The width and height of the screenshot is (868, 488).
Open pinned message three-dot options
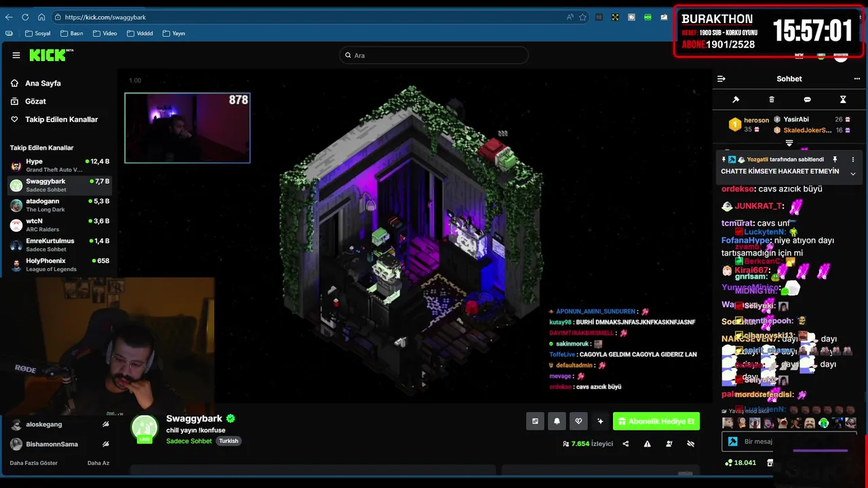[852, 160]
